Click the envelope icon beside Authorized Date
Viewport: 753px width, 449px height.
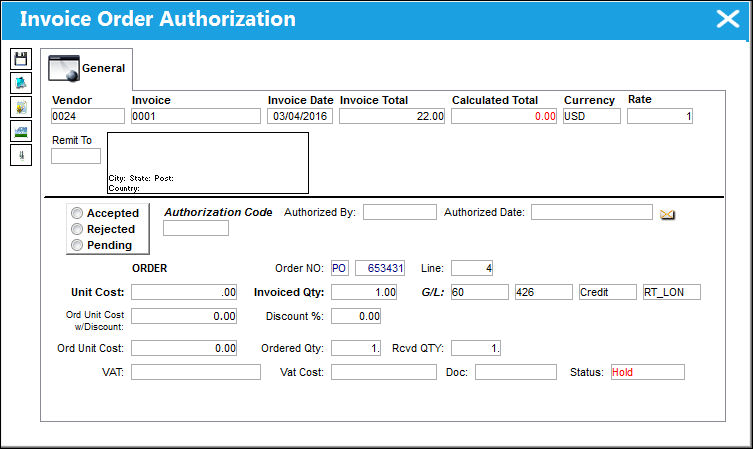[667, 214]
